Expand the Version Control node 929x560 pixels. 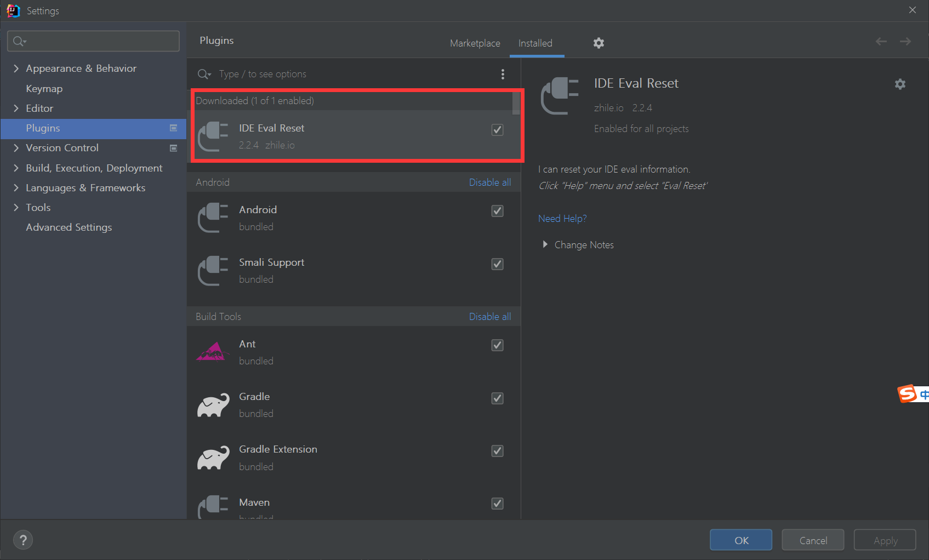16,148
